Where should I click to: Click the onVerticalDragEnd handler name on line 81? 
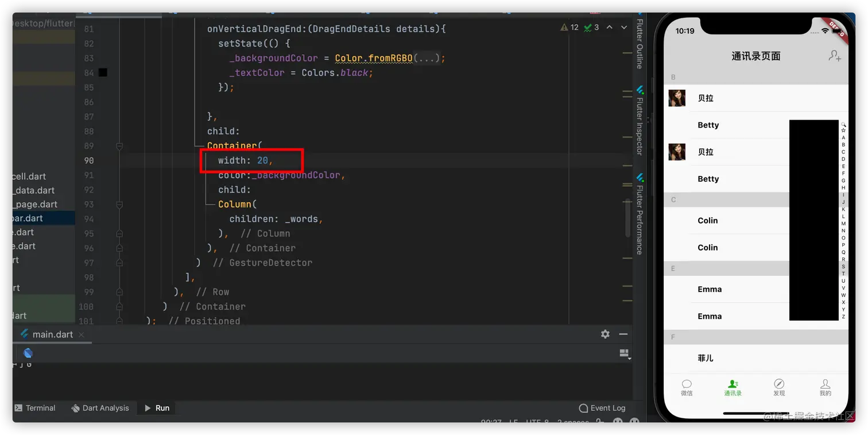[257, 29]
